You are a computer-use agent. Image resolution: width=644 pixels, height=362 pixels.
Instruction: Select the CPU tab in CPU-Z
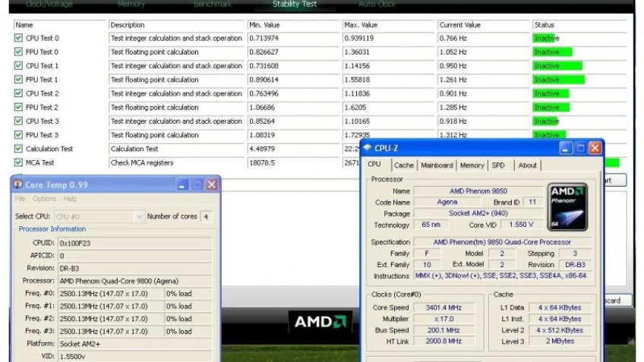tap(374, 164)
